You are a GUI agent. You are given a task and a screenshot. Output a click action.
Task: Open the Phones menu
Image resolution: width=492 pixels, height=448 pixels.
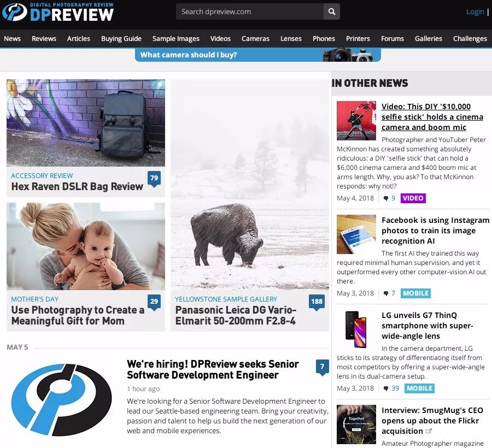324,39
